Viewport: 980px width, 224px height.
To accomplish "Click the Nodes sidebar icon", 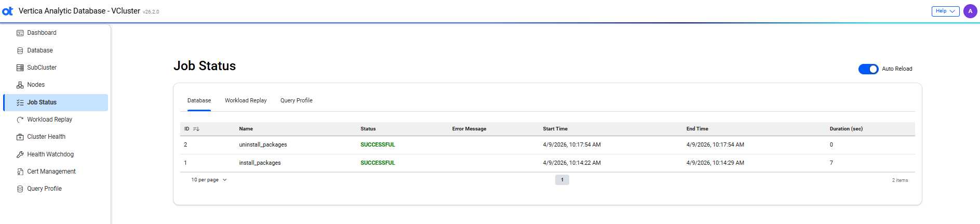I will tap(20, 85).
